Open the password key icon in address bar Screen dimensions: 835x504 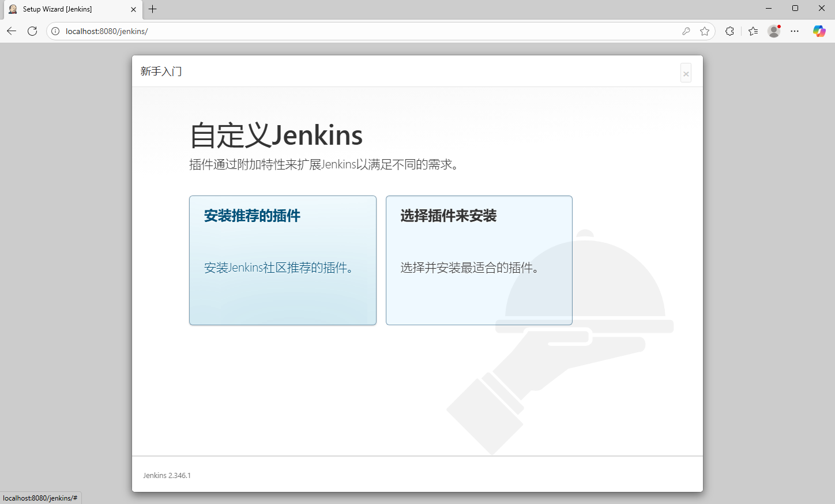tap(686, 31)
